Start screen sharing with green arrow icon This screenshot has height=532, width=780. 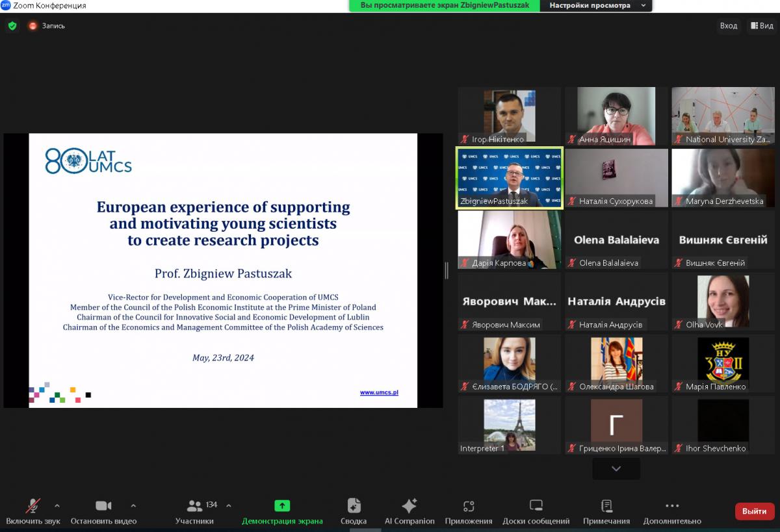[x=282, y=506]
